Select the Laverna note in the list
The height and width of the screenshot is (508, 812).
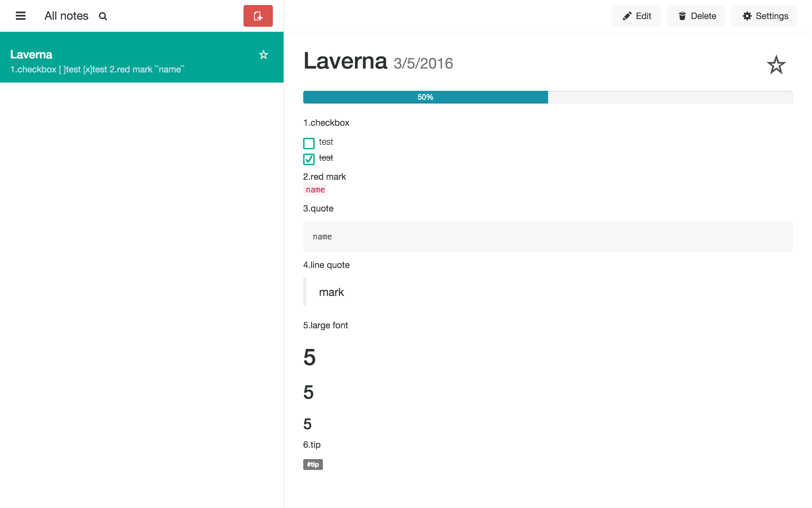pos(141,57)
